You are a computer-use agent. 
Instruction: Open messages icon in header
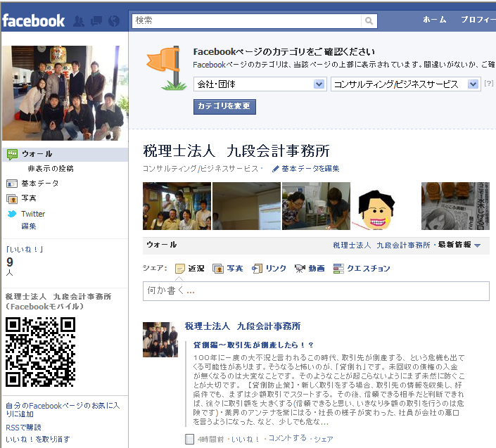[x=96, y=21]
